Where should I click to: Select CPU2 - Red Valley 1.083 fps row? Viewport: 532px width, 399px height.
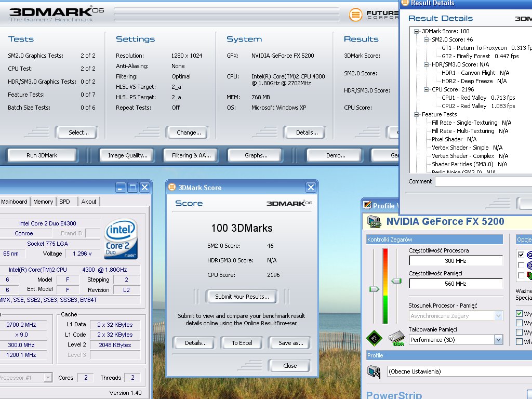[x=478, y=106]
